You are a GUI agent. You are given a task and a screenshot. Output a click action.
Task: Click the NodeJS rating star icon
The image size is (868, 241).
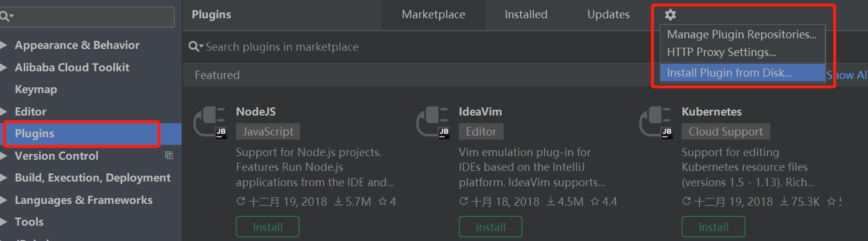tap(383, 202)
